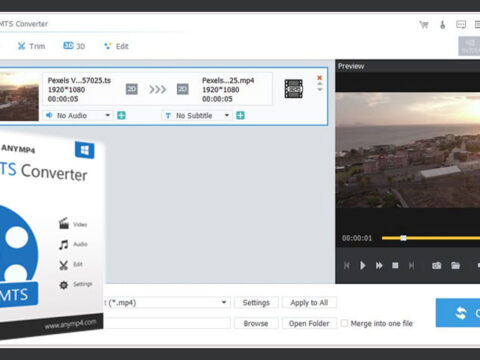Fast forward the preview video
This screenshot has height=360, width=480.
(x=379, y=266)
